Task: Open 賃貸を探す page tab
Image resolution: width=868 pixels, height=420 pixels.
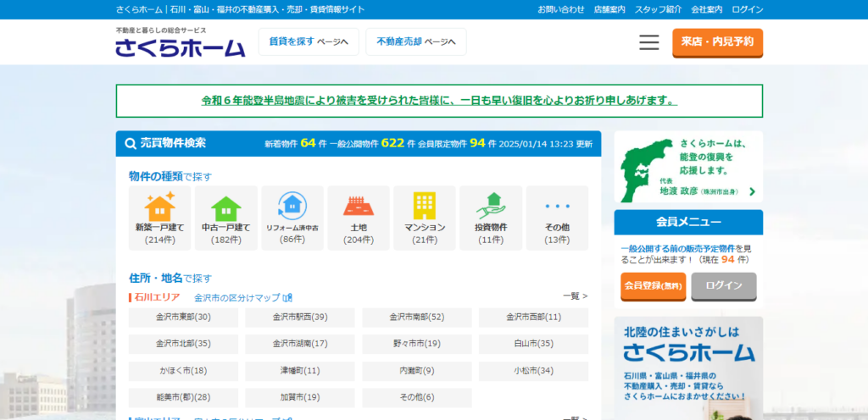Action: click(x=309, y=41)
